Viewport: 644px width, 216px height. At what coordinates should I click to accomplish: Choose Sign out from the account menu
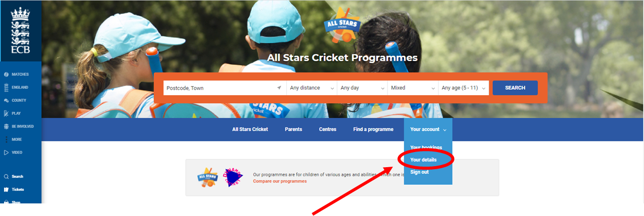[420, 172]
